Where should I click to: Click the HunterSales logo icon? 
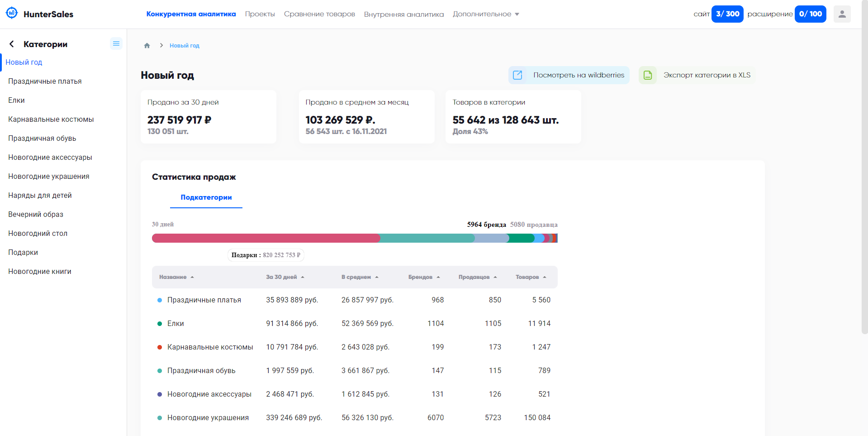click(12, 13)
